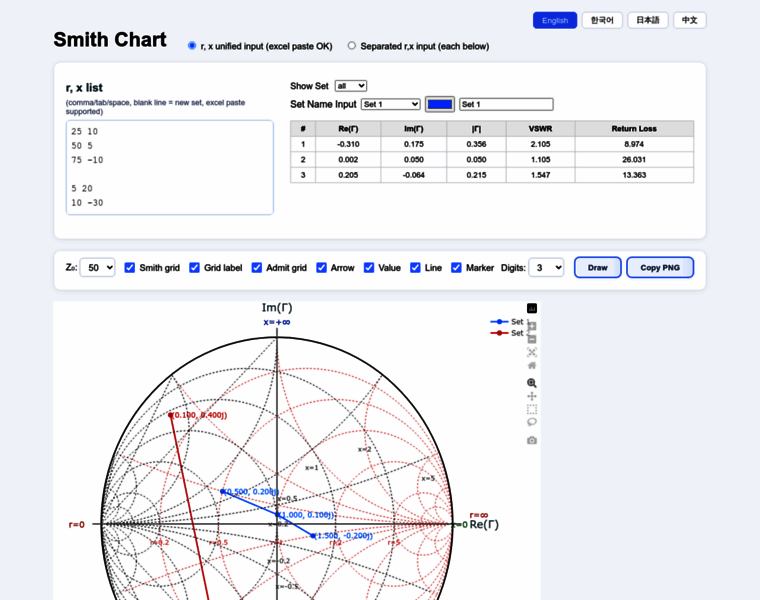Screen dimensions: 760x600
Task: Open the Show Set dropdown
Action: 350,86
